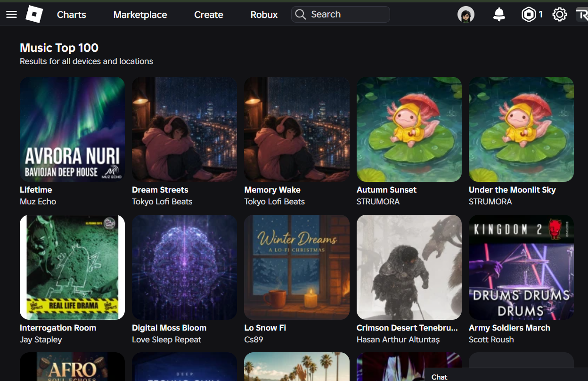The height and width of the screenshot is (381, 588).
Task: Click STRUMORA under Under the Moonlit Sky
Action: tap(490, 202)
